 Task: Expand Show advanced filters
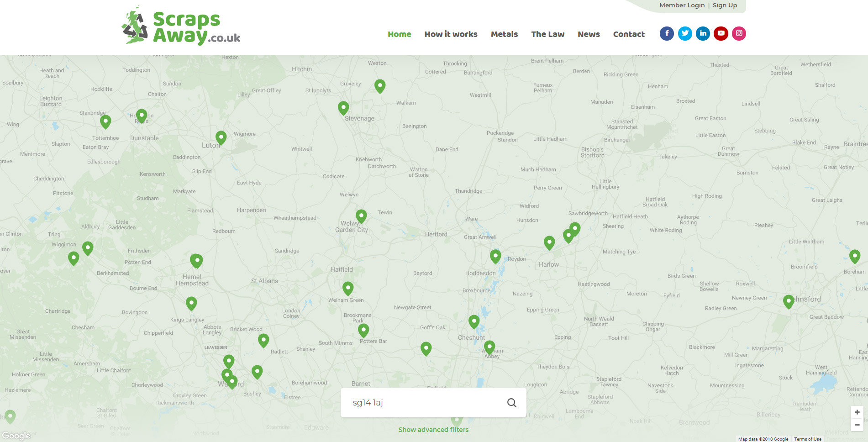tap(433, 430)
